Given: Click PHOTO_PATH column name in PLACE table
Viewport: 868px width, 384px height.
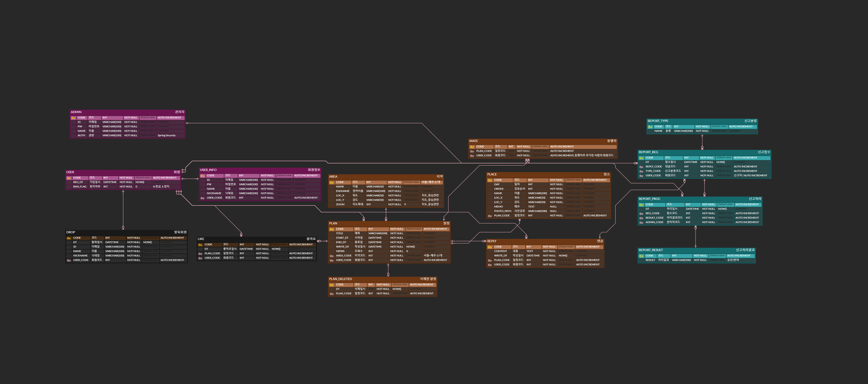Looking at the screenshot, I should (x=502, y=211).
